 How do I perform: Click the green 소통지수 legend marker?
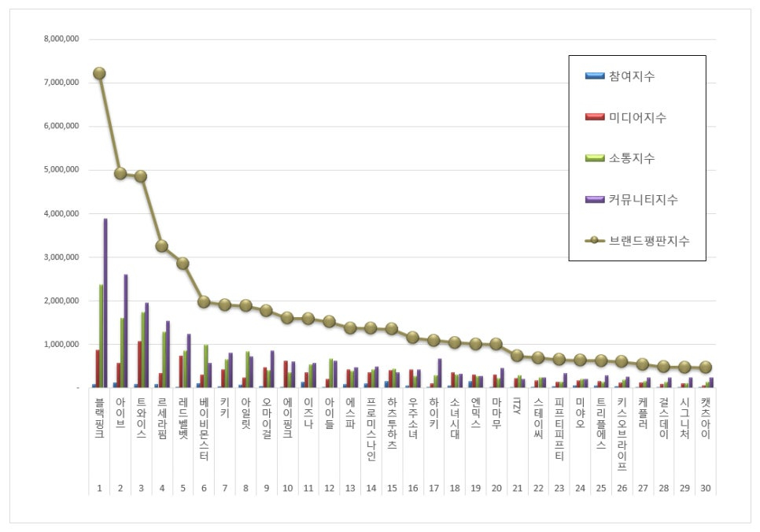[594, 158]
